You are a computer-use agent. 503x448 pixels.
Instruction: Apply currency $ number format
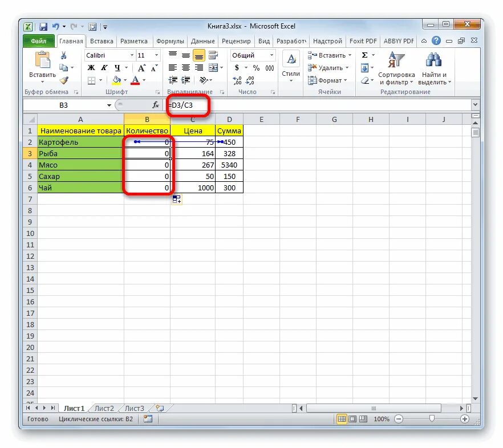tap(237, 68)
